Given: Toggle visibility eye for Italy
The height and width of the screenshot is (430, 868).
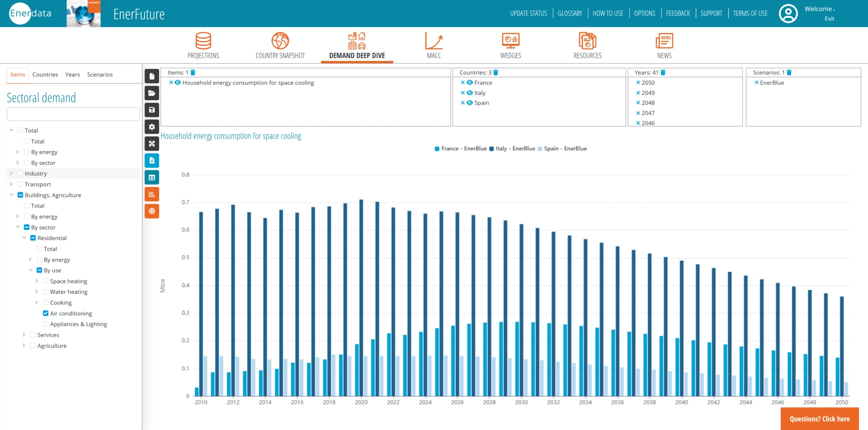Looking at the screenshot, I should coord(470,93).
